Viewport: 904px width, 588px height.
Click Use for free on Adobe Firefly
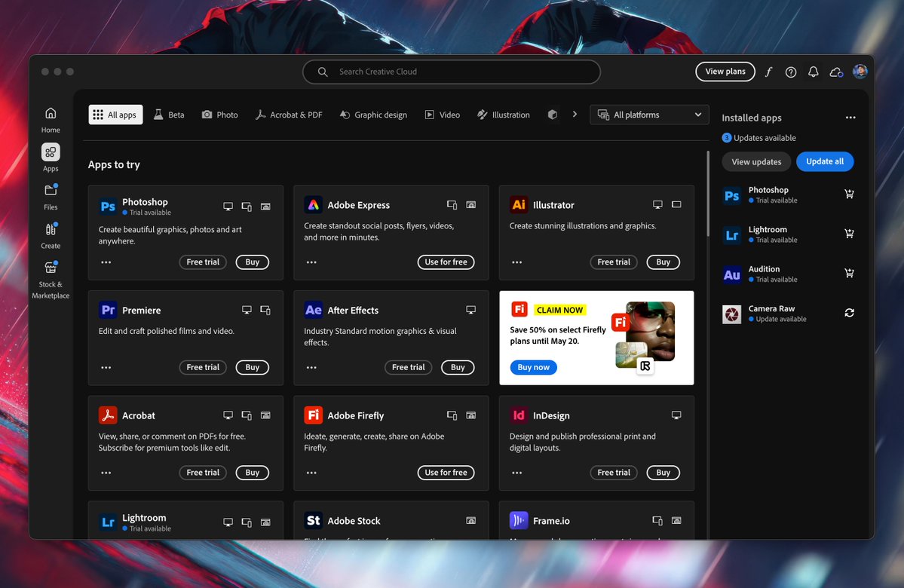[x=446, y=472]
